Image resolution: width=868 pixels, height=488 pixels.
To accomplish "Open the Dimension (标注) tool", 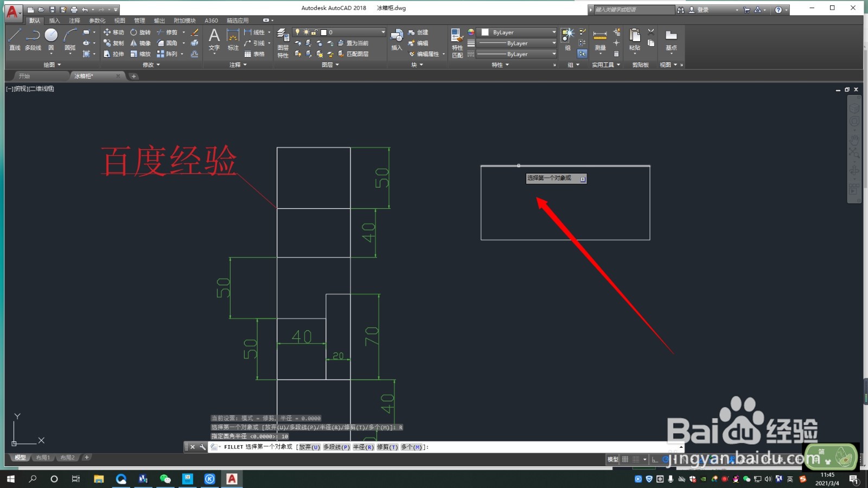I will [x=233, y=39].
